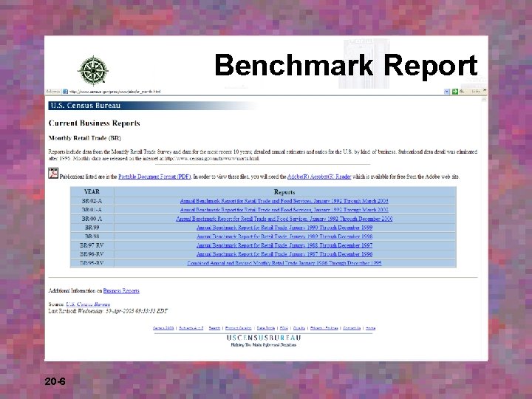Open Quality footer link

(x=299, y=328)
